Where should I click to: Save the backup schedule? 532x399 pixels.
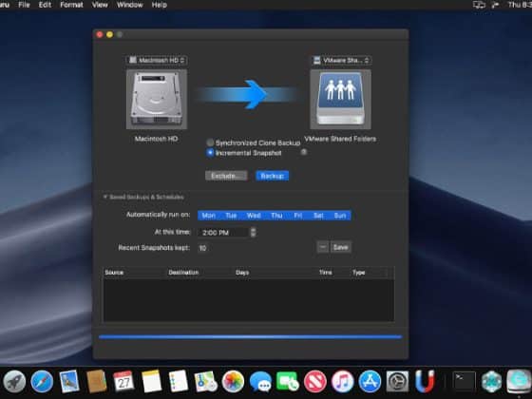click(340, 247)
